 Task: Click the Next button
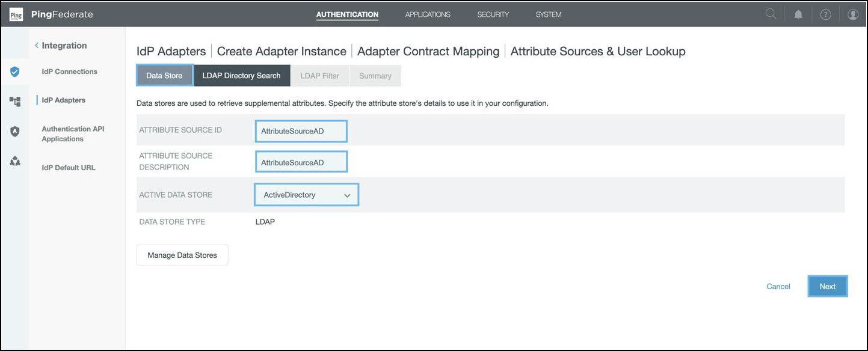click(827, 287)
